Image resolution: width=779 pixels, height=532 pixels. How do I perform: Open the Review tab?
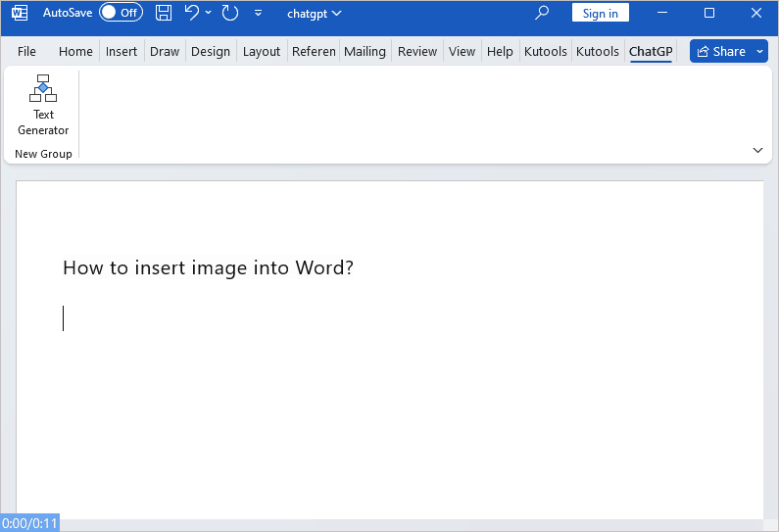coord(417,51)
